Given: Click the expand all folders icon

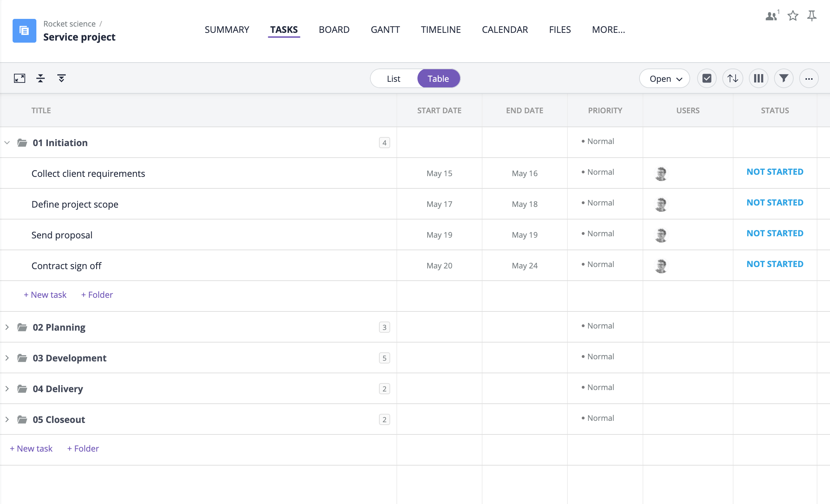Looking at the screenshot, I should pyautogui.click(x=62, y=78).
